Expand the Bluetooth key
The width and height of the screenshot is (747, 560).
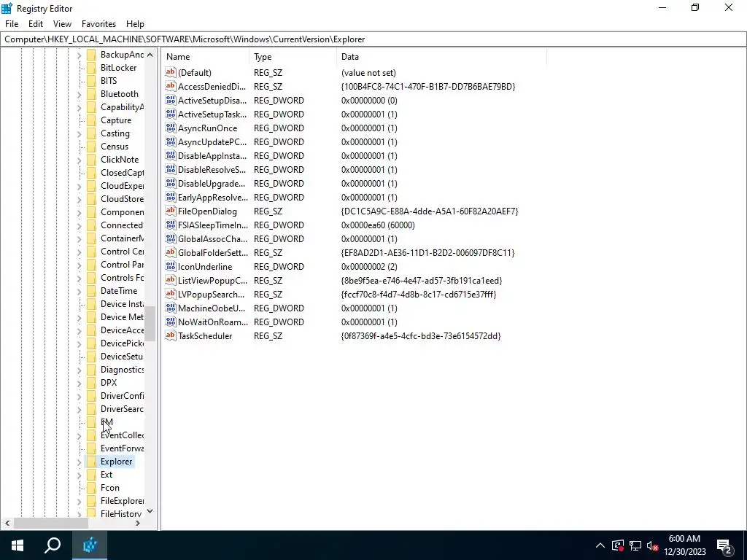point(79,94)
